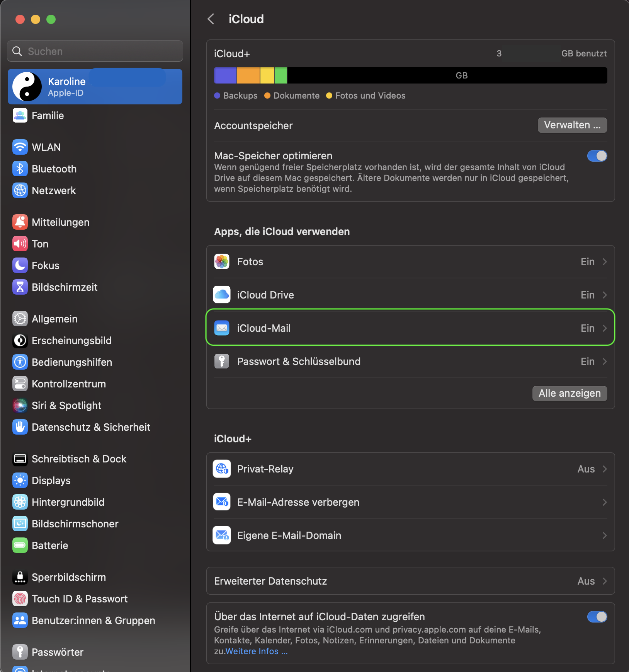Choose the Allgemein sidebar label
The image size is (629, 672).
click(54, 319)
